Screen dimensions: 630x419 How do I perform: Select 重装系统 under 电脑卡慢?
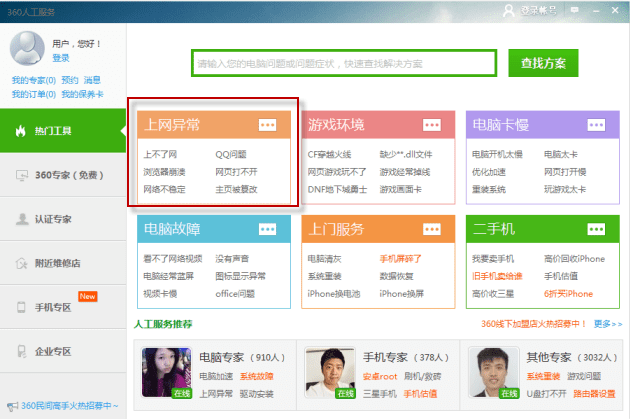pos(489,189)
